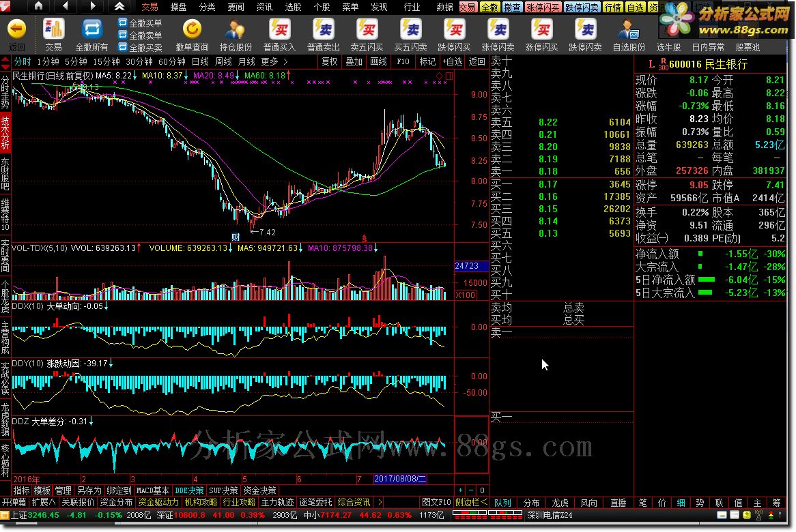This screenshot has width=796, height=532.
Task: Click the yellow 全撤 shortcut button
Action: pos(490,7)
